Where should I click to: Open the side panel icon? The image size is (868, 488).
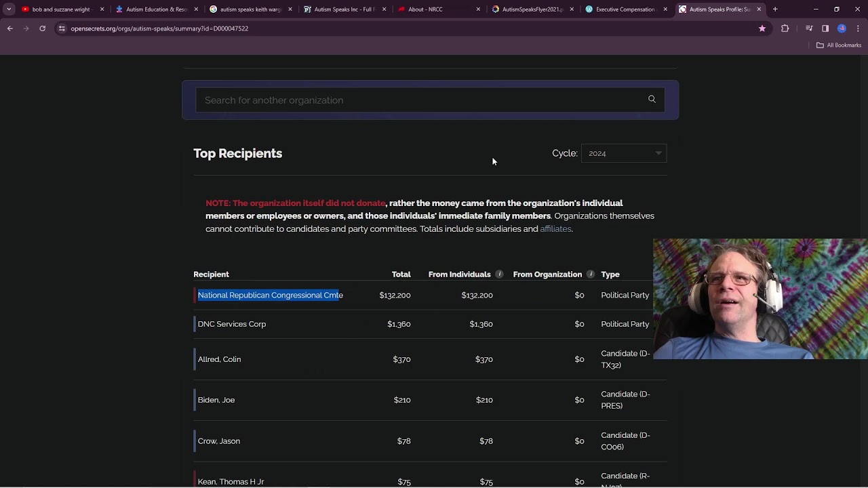click(x=825, y=28)
